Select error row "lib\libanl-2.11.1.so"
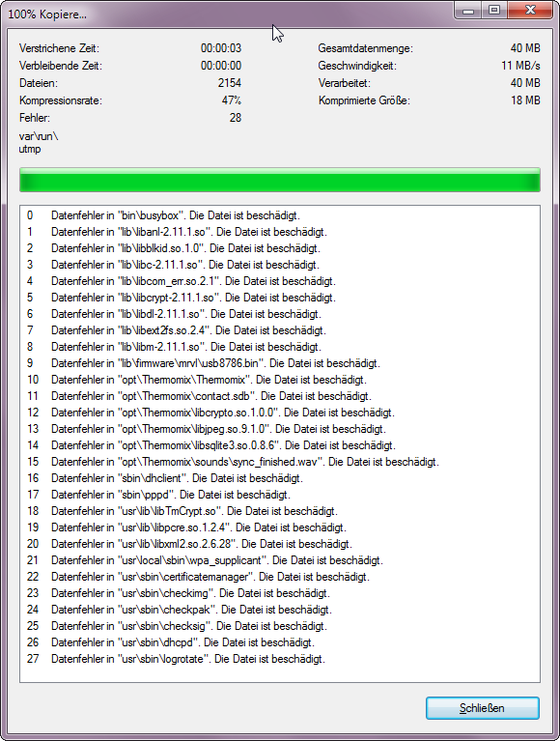 coord(280,232)
